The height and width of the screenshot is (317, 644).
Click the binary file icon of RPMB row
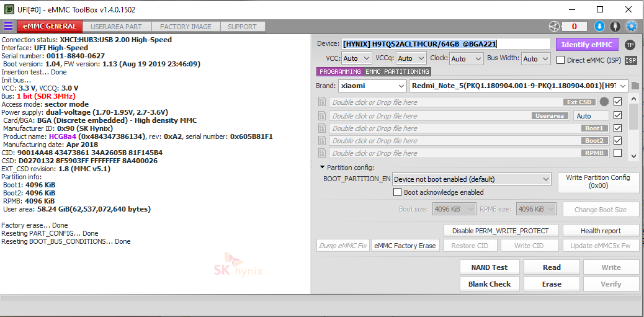tap(322, 153)
